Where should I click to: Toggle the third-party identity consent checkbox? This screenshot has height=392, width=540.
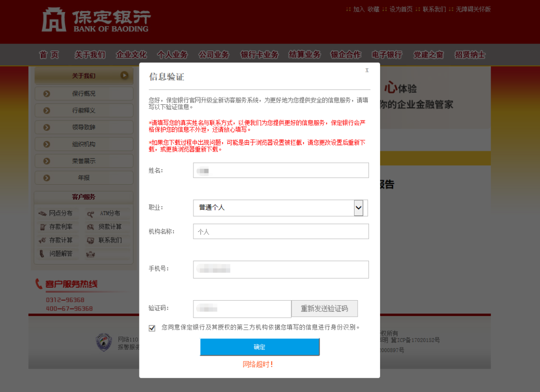[x=152, y=328]
